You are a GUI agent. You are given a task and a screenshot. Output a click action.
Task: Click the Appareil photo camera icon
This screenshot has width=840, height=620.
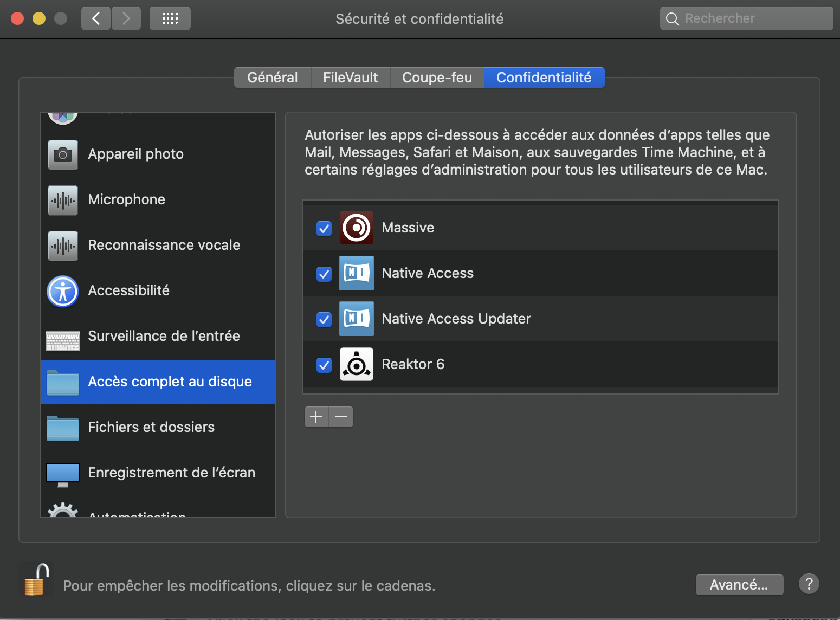[x=63, y=154]
